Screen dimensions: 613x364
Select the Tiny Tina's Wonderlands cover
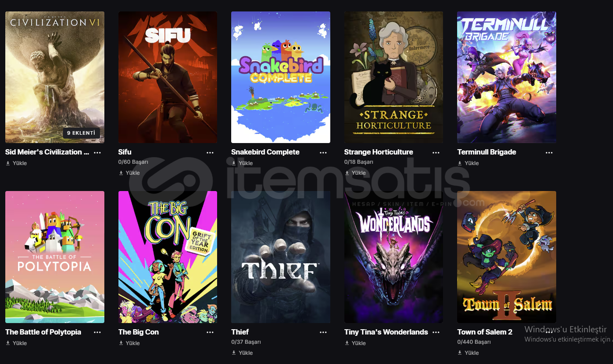394,257
